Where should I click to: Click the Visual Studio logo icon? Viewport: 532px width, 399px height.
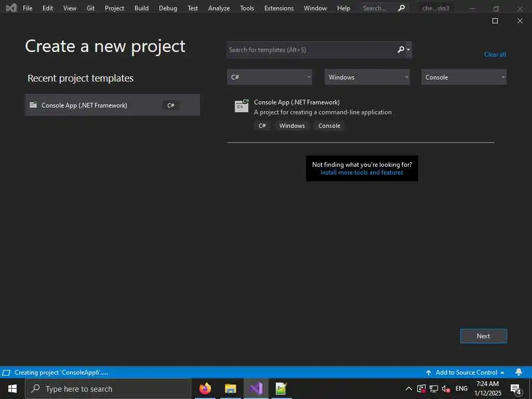click(x=11, y=8)
